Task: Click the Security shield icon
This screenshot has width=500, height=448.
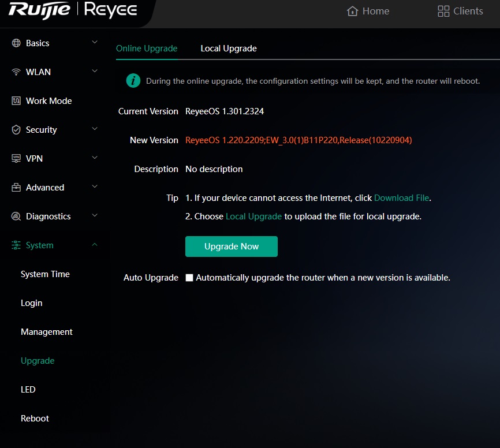Action: [x=16, y=130]
